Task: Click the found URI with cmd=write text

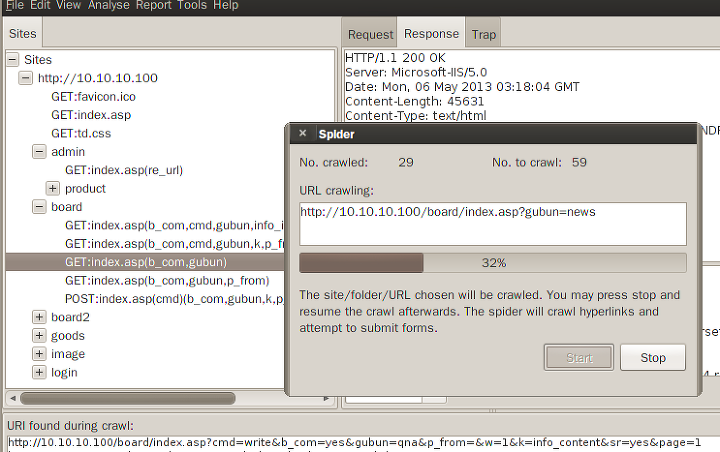Action: (x=354, y=442)
